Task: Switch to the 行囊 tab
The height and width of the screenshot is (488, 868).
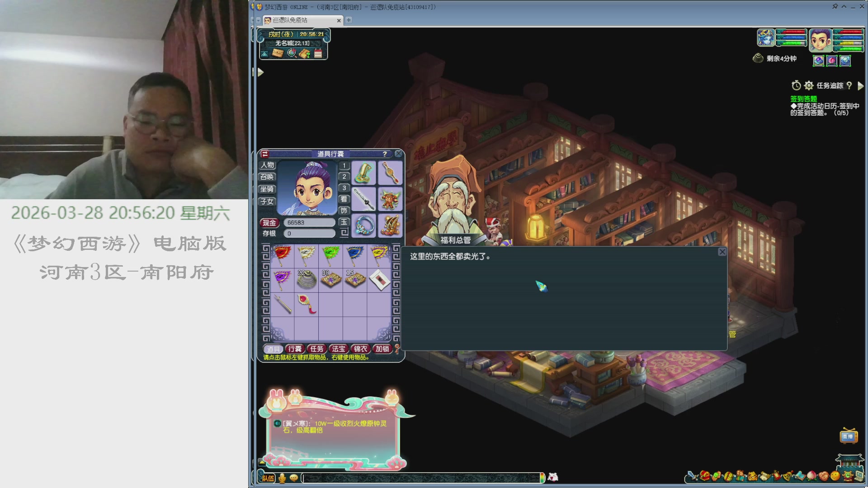Action: (295, 349)
